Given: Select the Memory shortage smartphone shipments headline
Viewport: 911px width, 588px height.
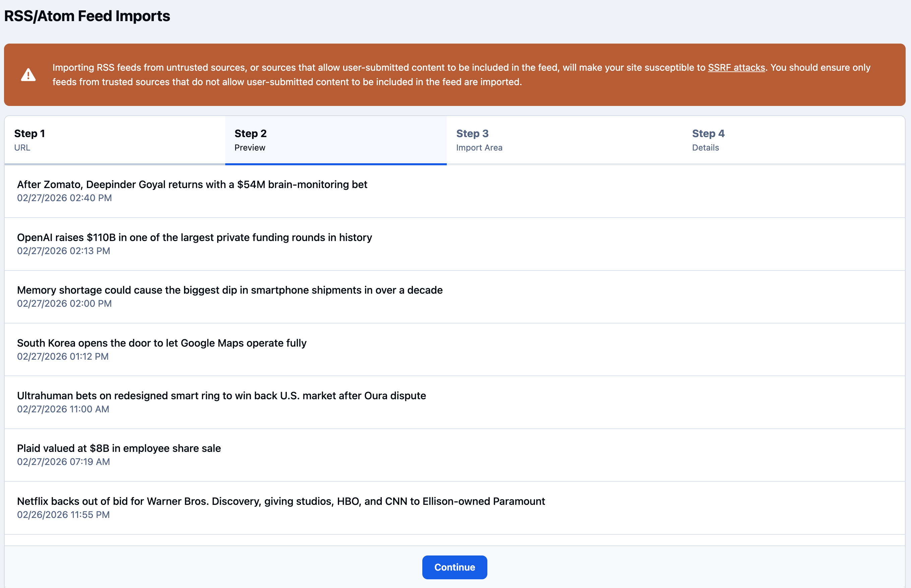Looking at the screenshot, I should coord(230,290).
